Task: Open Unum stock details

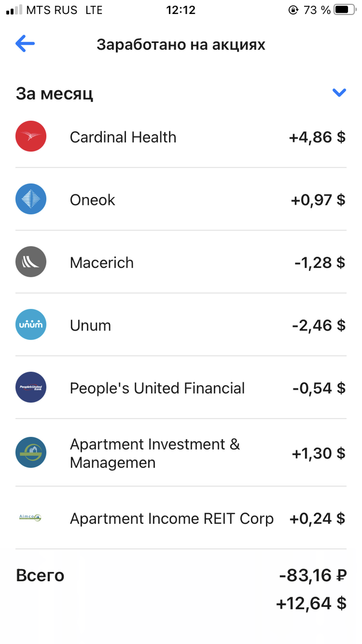Action: tap(181, 325)
